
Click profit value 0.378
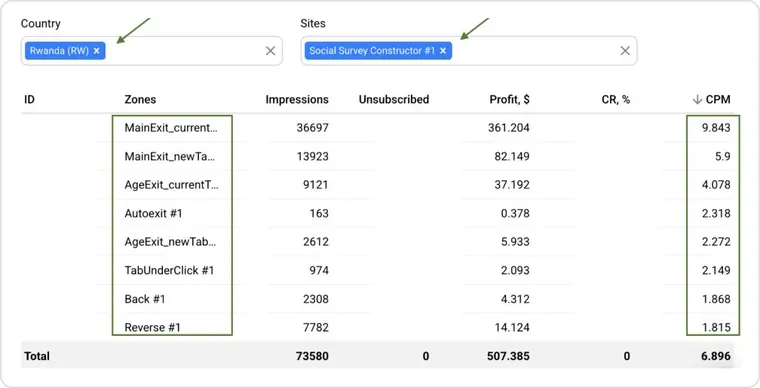point(515,214)
